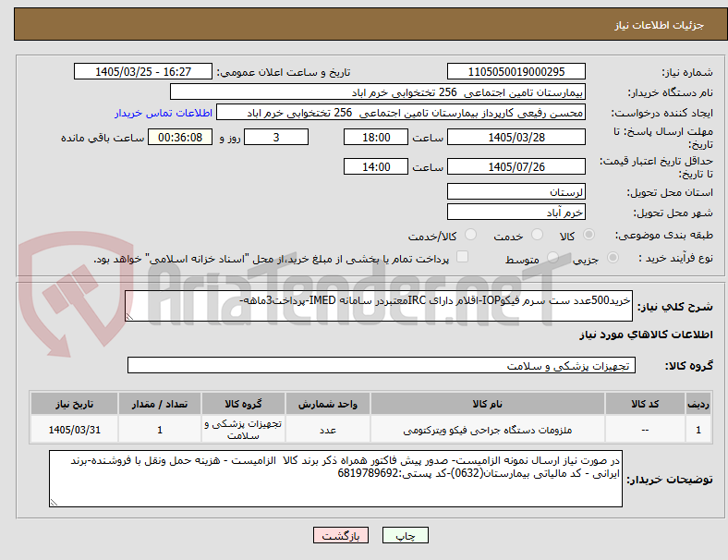Click the چاپ print button
The width and height of the screenshot is (728, 560).
(x=406, y=535)
